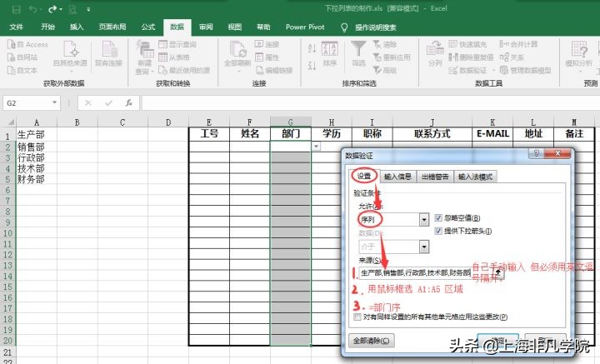The image size is (600, 364).
Task: Click the Save icon in title bar
Action: [16, 9]
